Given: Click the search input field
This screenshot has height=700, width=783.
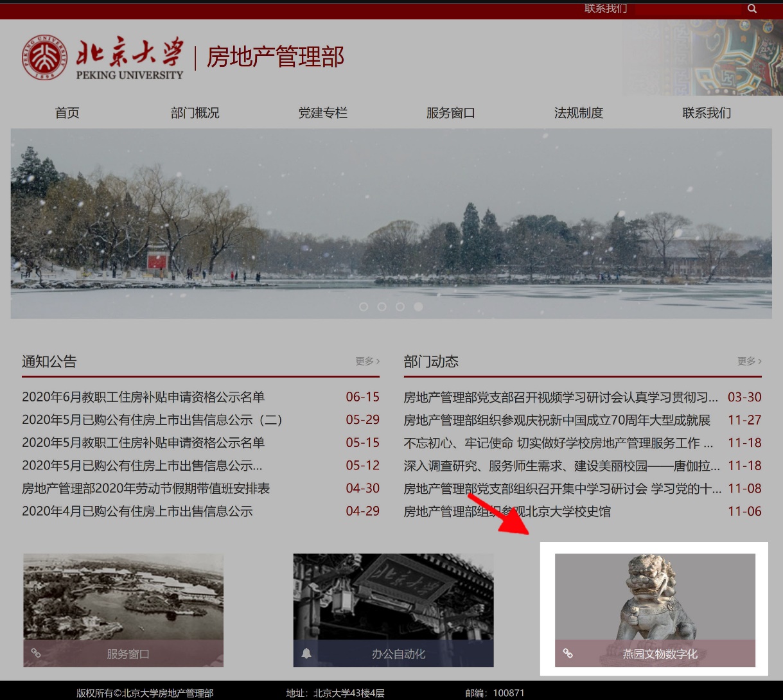Looking at the screenshot, I should click(689, 9).
